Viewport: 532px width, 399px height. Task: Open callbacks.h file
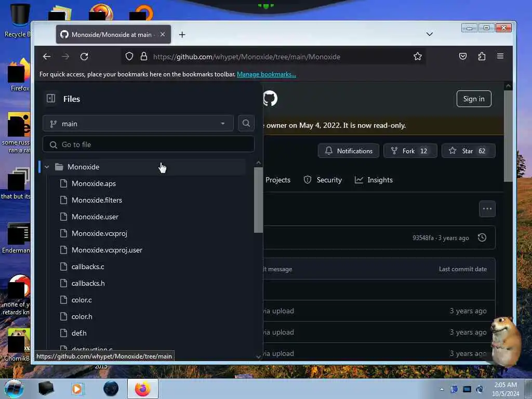click(88, 283)
